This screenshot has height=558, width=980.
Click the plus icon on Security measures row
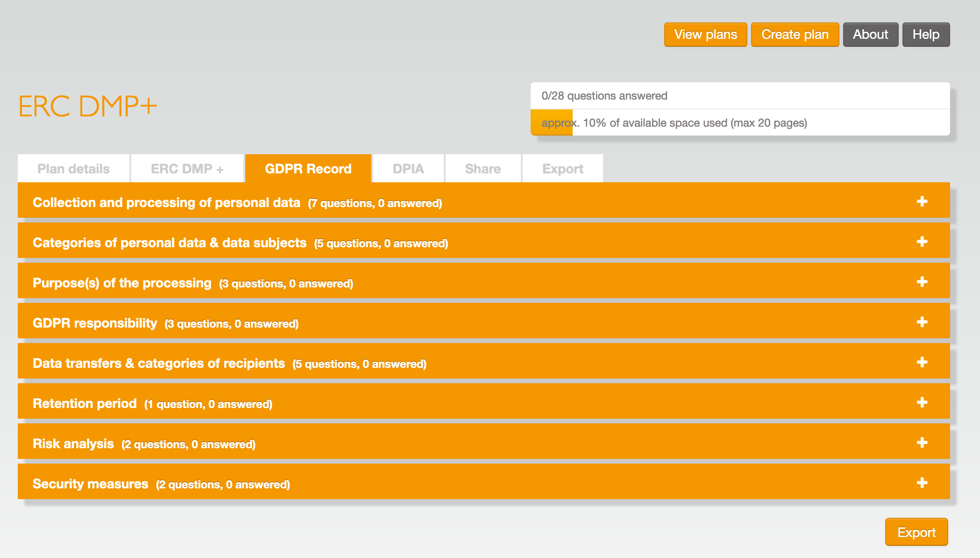pos(922,483)
